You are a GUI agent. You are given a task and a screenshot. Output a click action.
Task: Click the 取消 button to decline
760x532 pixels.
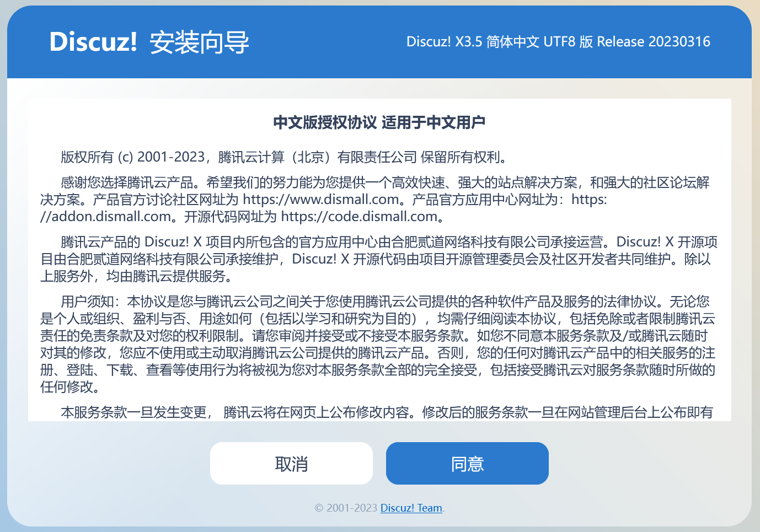coord(291,463)
